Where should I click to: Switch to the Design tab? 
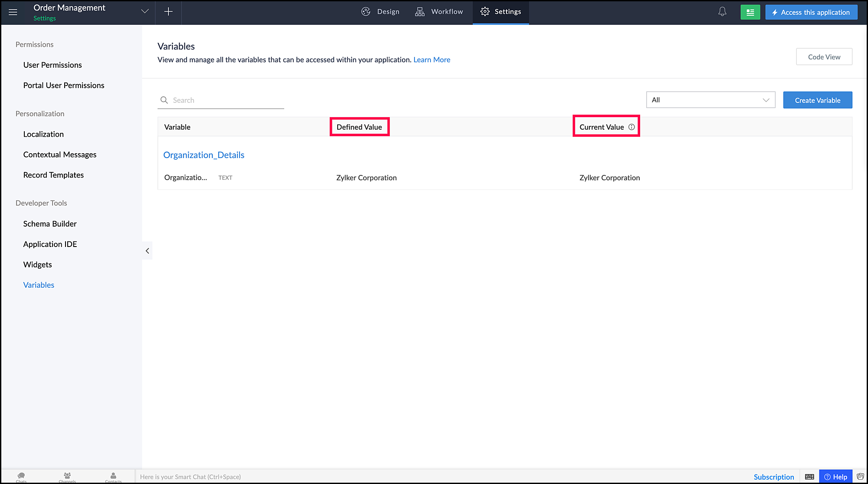click(x=381, y=12)
